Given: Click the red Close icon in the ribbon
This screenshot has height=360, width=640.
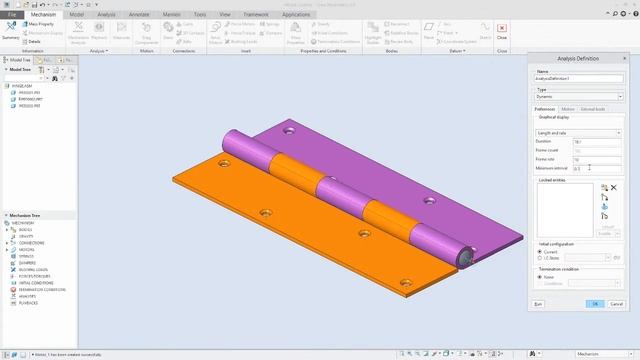Looking at the screenshot, I should pyautogui.click(x=502, y=28).
